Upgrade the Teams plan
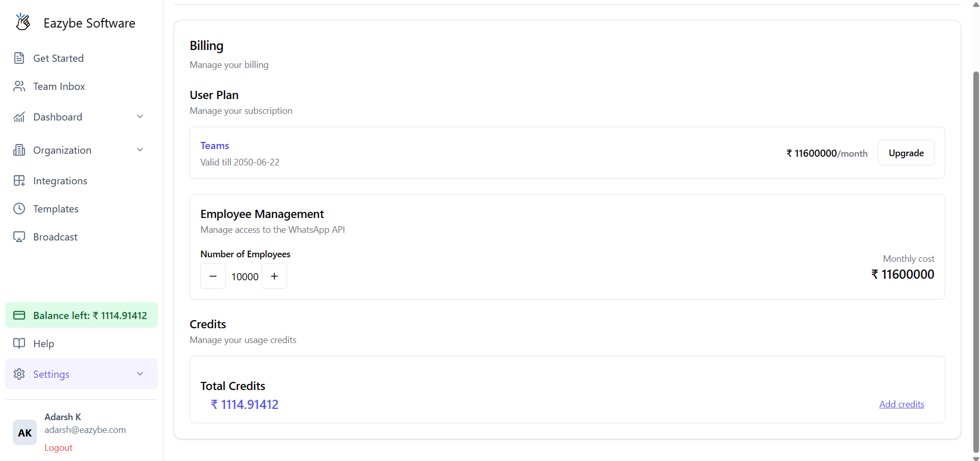 click(906, 153)
